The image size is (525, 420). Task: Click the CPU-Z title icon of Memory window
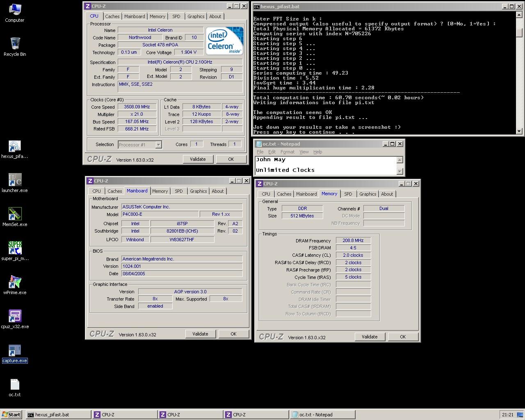(x=259, y=184)
